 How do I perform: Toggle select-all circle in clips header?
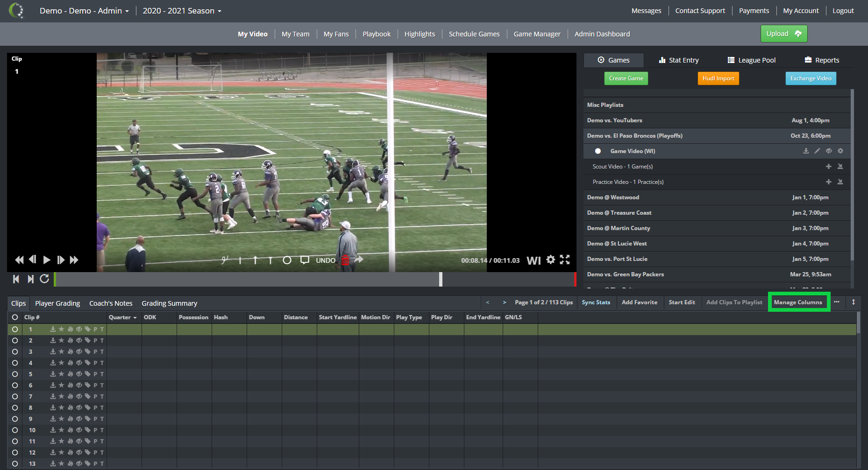coord(15,317)
